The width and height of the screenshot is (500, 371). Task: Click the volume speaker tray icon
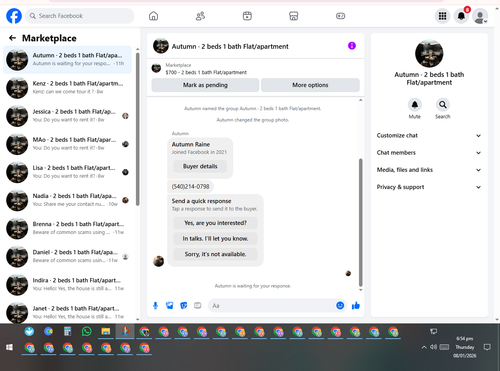tap(433, 347)
